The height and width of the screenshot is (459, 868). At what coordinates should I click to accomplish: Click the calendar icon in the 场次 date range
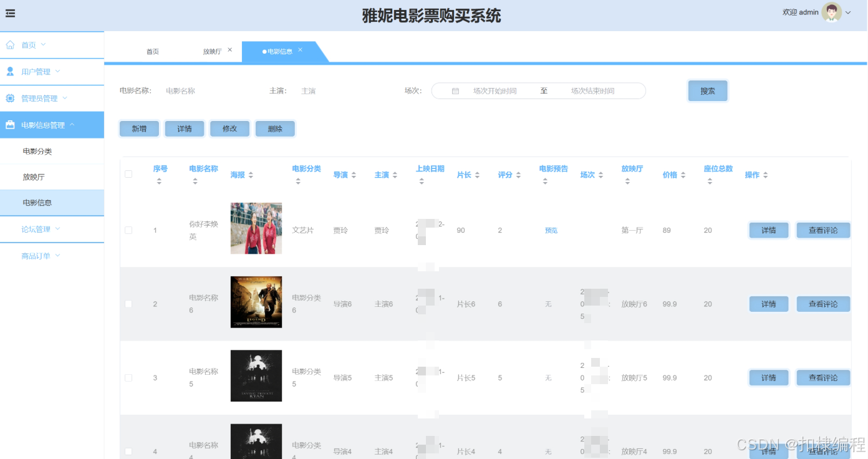point(455,91)
